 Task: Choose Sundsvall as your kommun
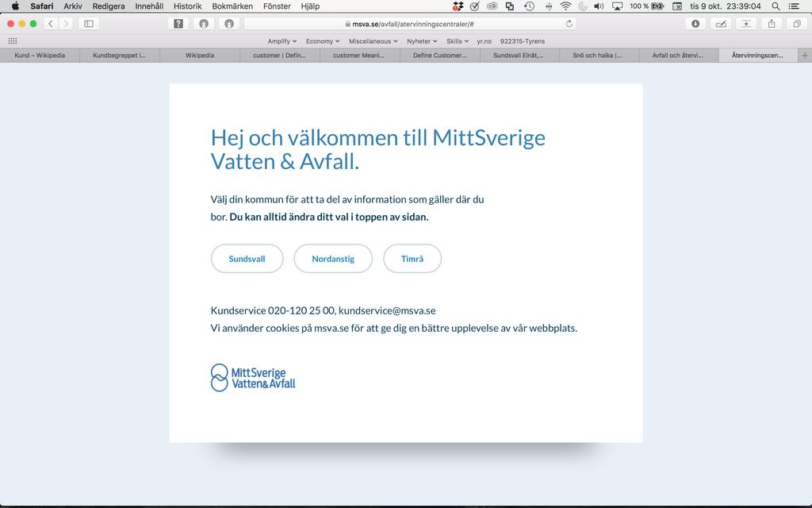coord(247,259)
